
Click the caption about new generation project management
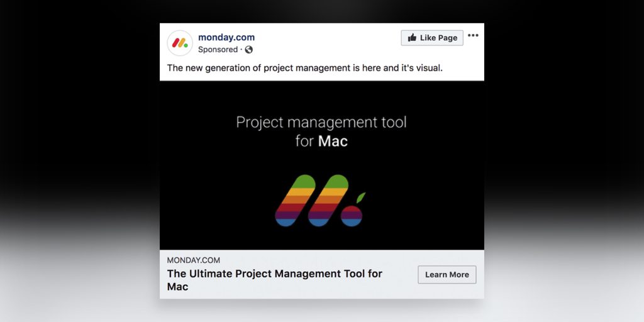305,68
